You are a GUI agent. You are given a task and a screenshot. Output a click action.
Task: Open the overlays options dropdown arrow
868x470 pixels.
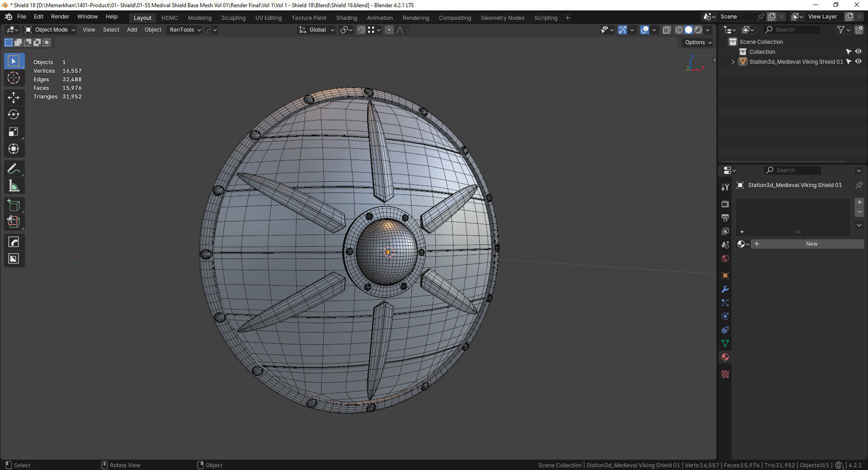(x=654, y=30)
